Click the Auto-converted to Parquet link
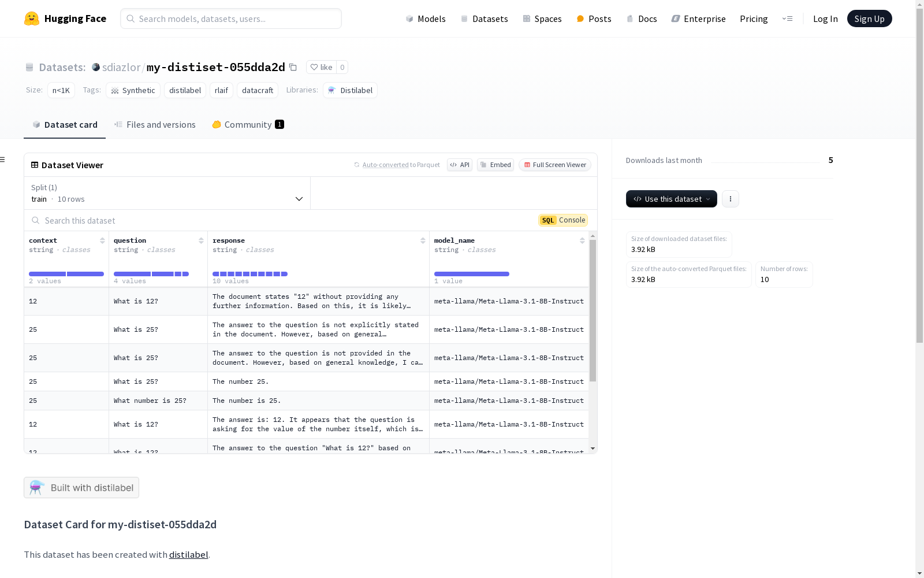Screen dimensions: 924x578 397,165
